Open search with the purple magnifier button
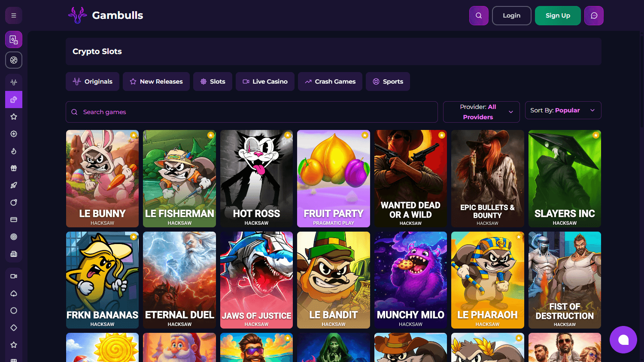The image size is (644, 362). click(479, 15)
